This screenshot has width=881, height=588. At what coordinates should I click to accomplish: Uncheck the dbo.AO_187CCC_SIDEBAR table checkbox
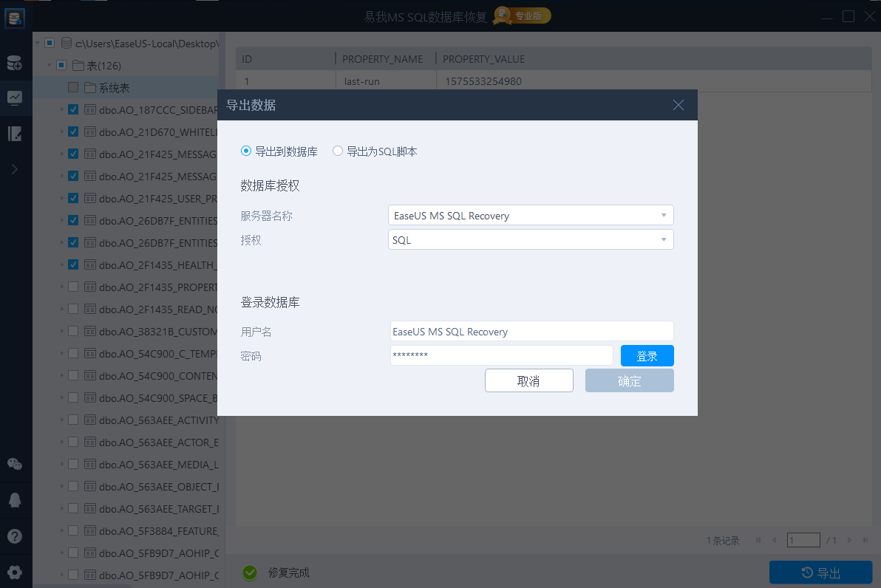[x=73, y=109]
